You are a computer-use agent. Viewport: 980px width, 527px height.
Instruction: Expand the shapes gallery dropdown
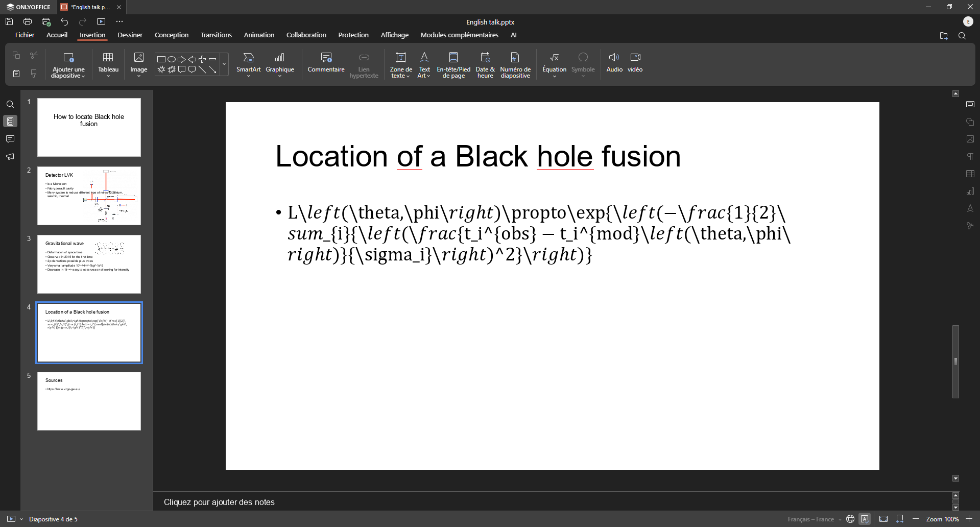click(224, 64)
